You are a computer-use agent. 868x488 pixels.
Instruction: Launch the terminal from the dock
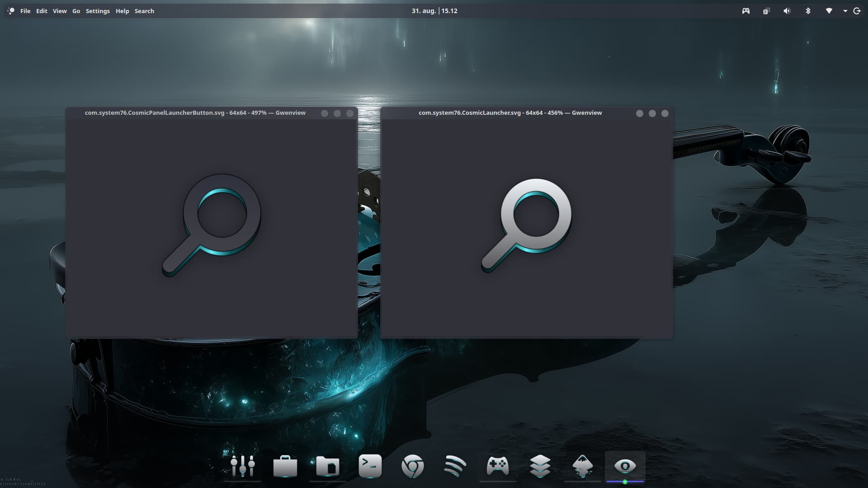pos(370,466)
